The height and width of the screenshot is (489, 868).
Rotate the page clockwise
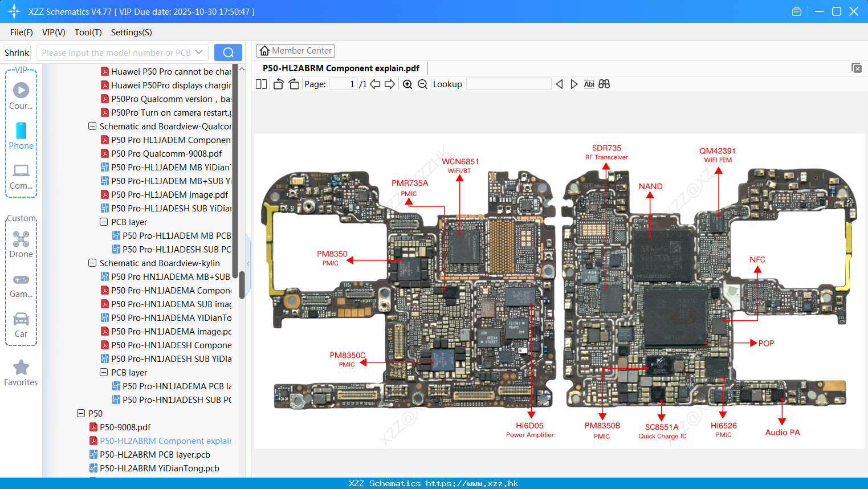[294, 84]
